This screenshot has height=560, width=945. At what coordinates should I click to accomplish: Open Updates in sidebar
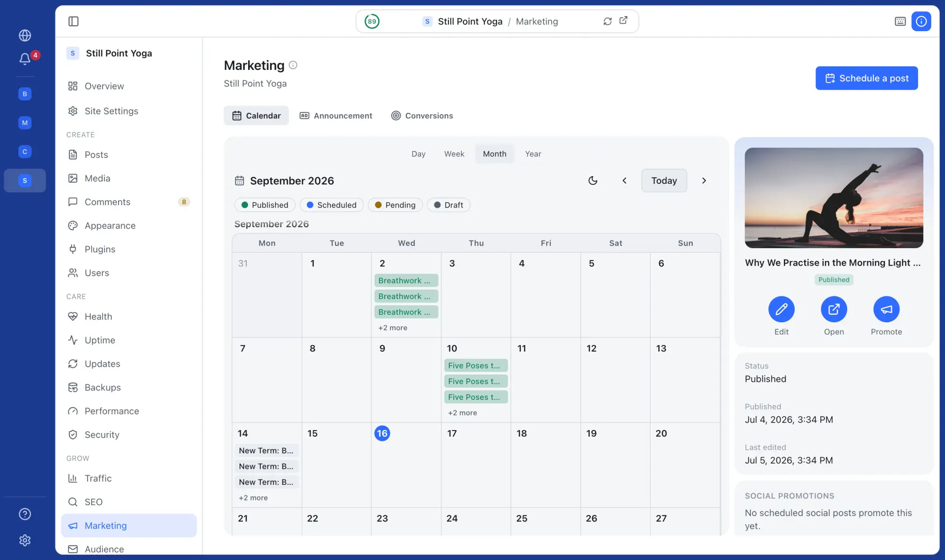pos(129,364)
